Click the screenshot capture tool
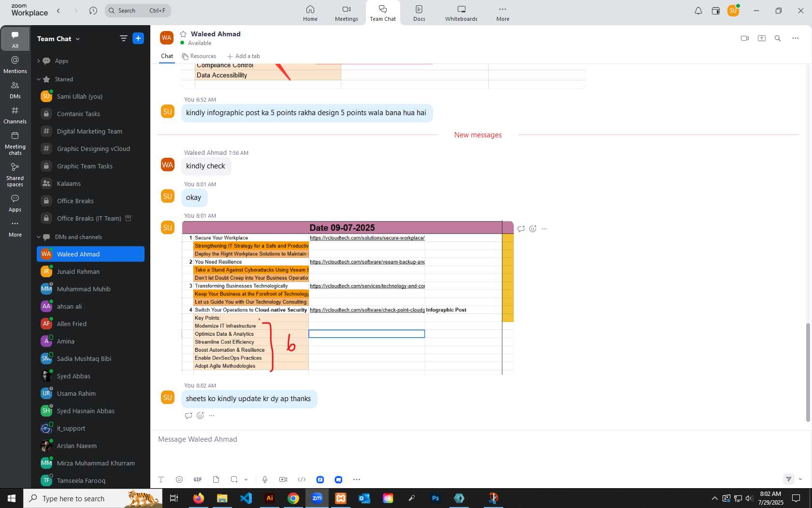The height and width of the screenshot is (508, 812). 234,479
